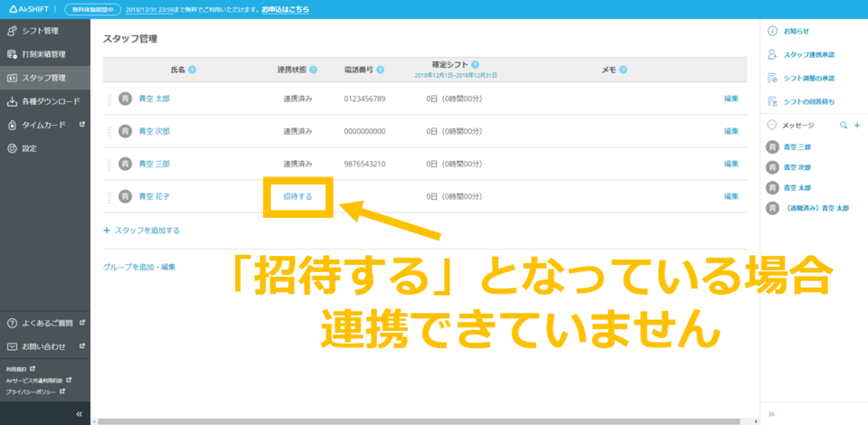The width and height of the screenshot is (868, 425).
Task: Open Airサービス共通利用約款 link
Action: (x=39, y=380)
